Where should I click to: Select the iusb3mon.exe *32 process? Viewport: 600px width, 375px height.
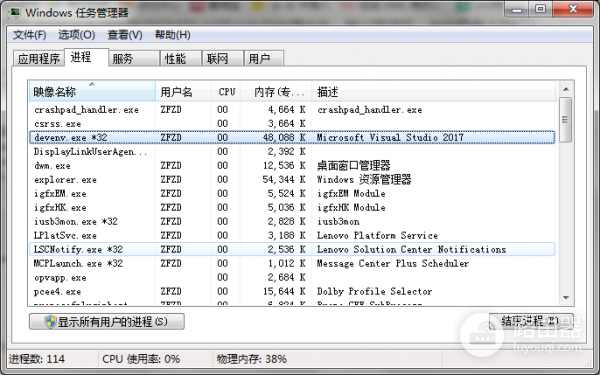(x=292, y=222)
